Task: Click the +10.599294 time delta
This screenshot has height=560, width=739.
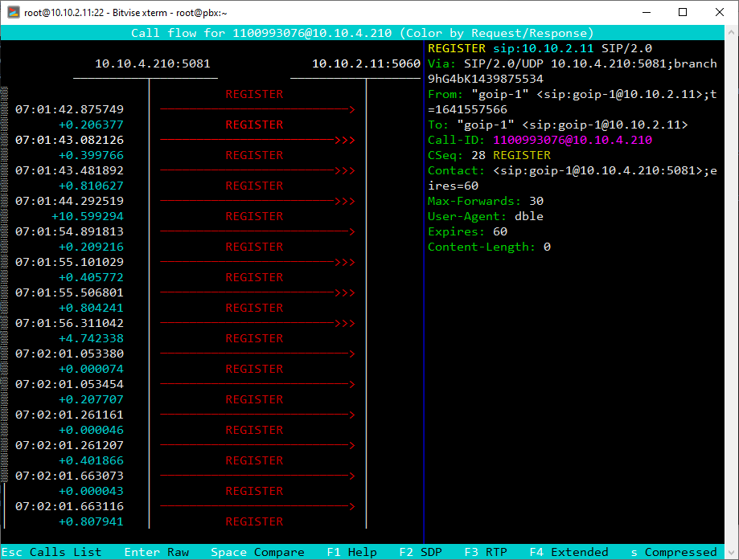Action: (88, 216)
